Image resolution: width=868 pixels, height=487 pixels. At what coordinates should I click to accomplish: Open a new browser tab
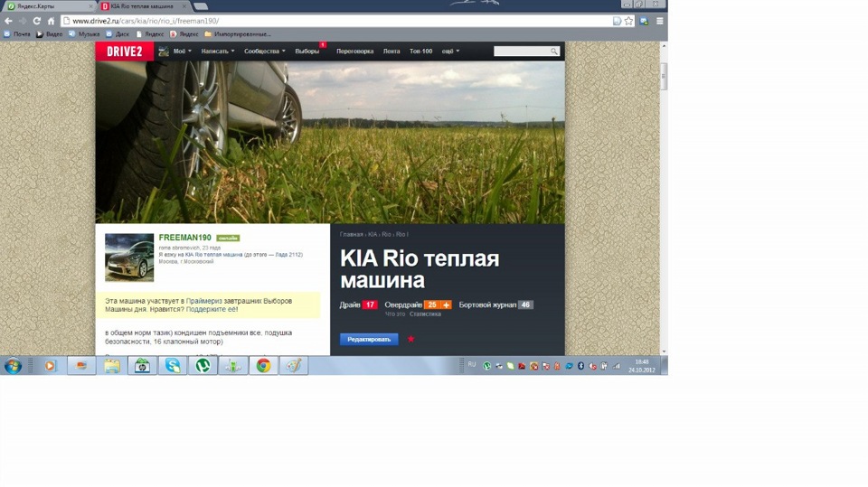pyautogui.click(x=201, y=6)
